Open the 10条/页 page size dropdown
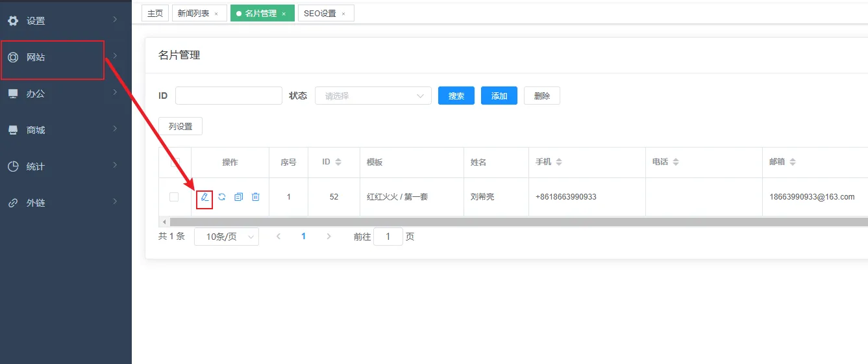868x364 pixels. (226, 237)
